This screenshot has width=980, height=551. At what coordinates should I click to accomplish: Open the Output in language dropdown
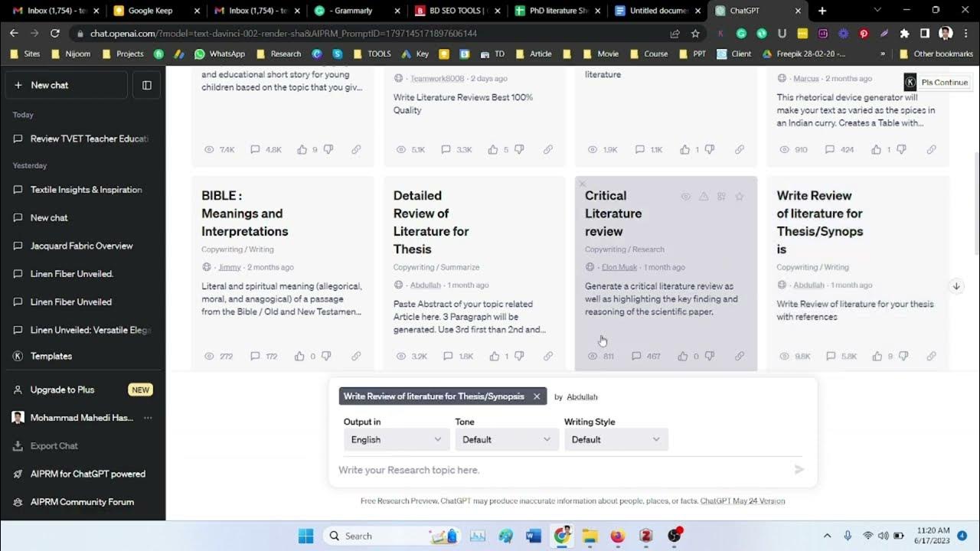click(396, 439)
